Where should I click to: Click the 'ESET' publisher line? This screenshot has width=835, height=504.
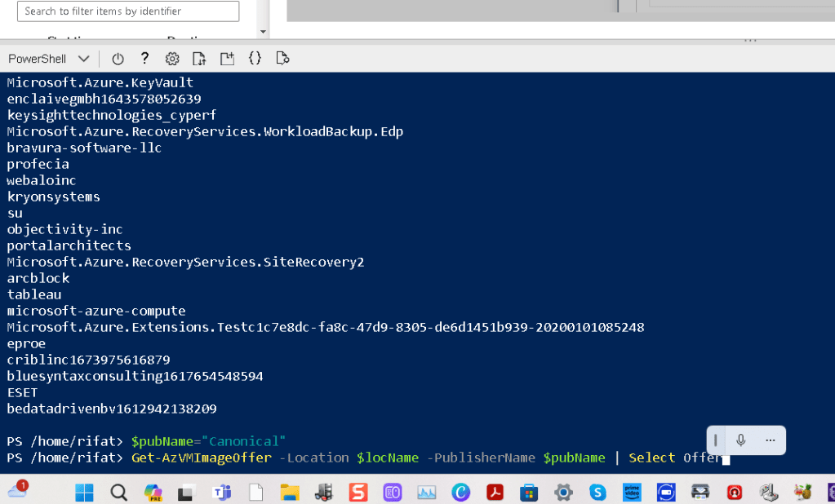point(22,392)
